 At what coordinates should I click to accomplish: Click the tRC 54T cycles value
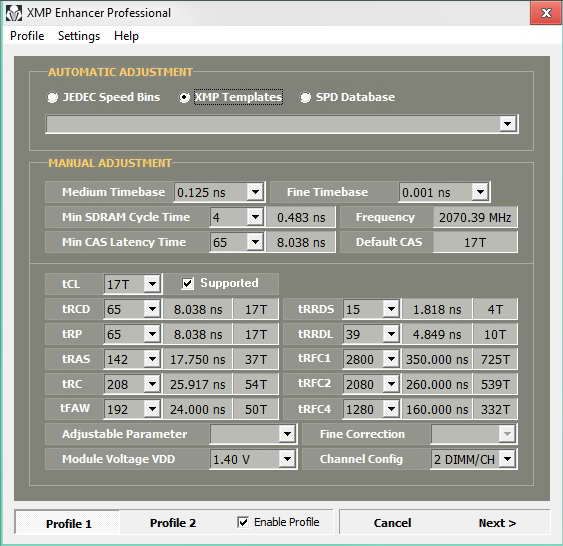(x=256, y=384)
